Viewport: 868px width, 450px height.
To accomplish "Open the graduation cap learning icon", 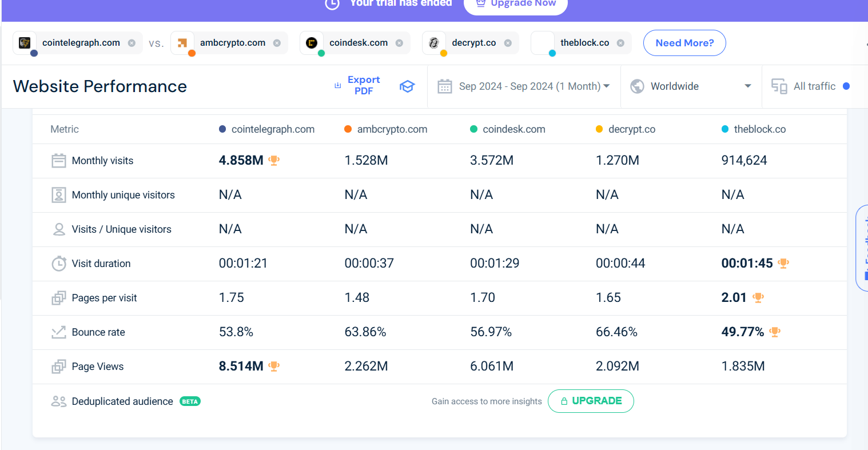I will [407, 86].
